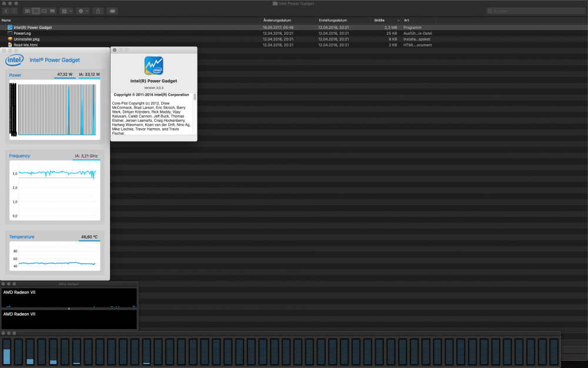Click the first CPU core usage bar

click(x=6, y=351)
